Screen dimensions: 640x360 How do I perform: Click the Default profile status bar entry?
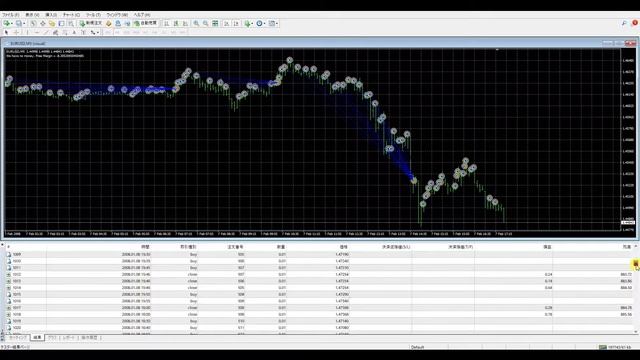[418, 347]
